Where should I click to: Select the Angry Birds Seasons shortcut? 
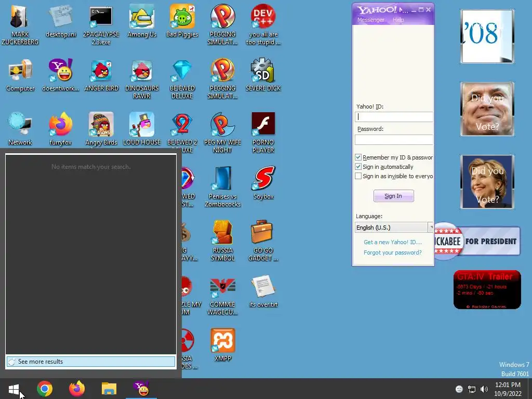[101, 129]
